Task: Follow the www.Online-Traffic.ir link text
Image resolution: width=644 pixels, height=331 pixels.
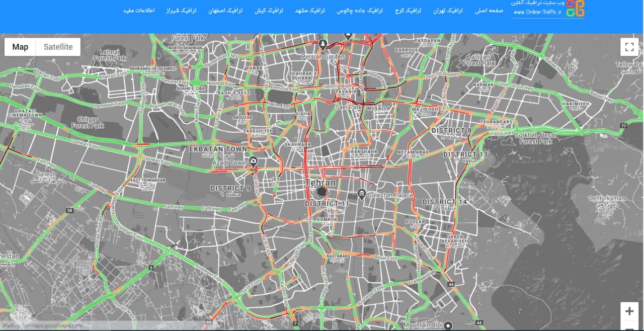Action: coord(537,13)
